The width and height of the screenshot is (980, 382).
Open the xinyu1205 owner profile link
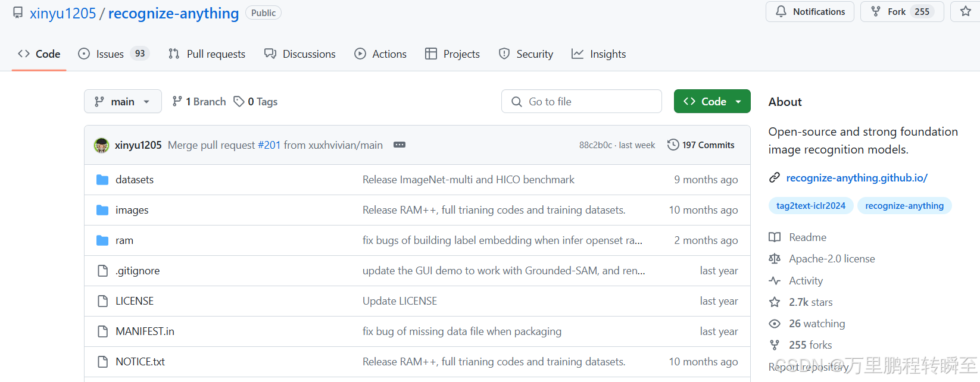tap(63, 13)
